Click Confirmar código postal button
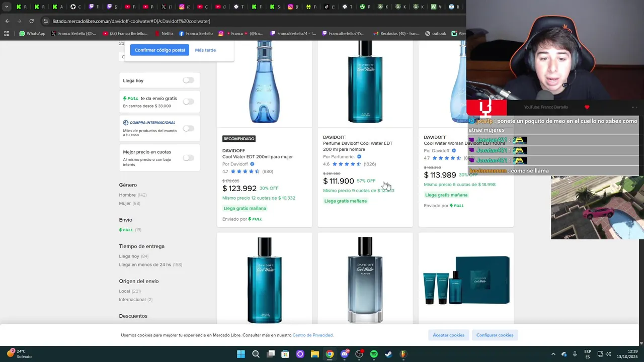This screenshot has width=644, height=362. point(159,50)
